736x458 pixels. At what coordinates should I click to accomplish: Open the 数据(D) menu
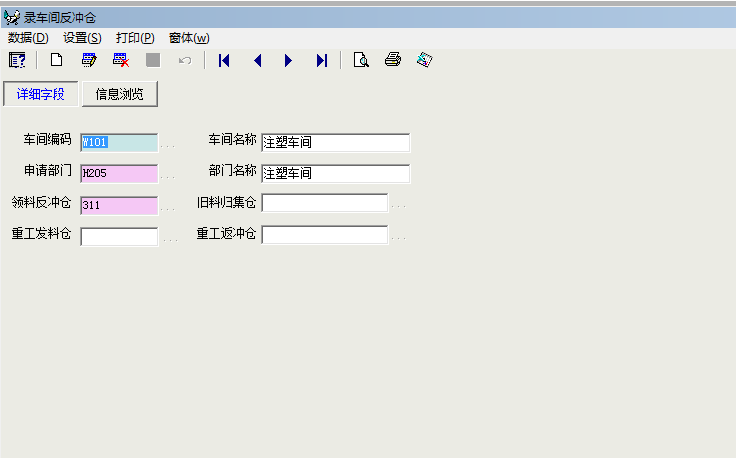coord(28,38)
